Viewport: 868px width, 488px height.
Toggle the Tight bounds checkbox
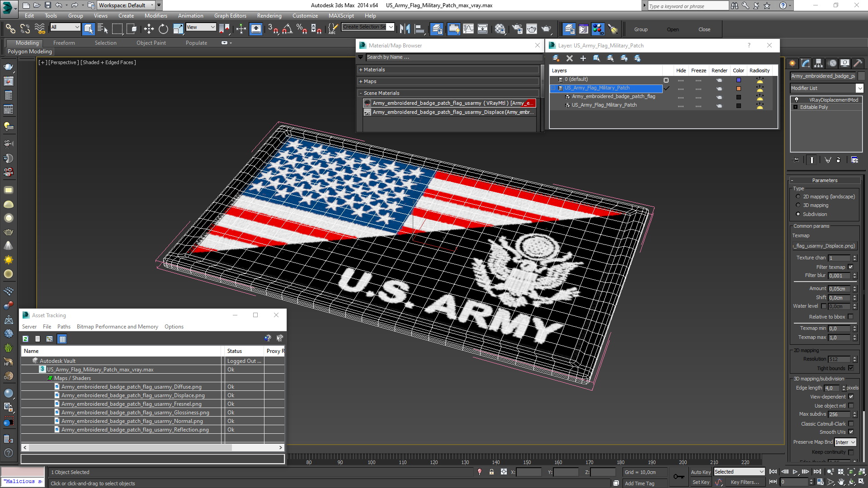pyautogui.click(x=850, y=368)
